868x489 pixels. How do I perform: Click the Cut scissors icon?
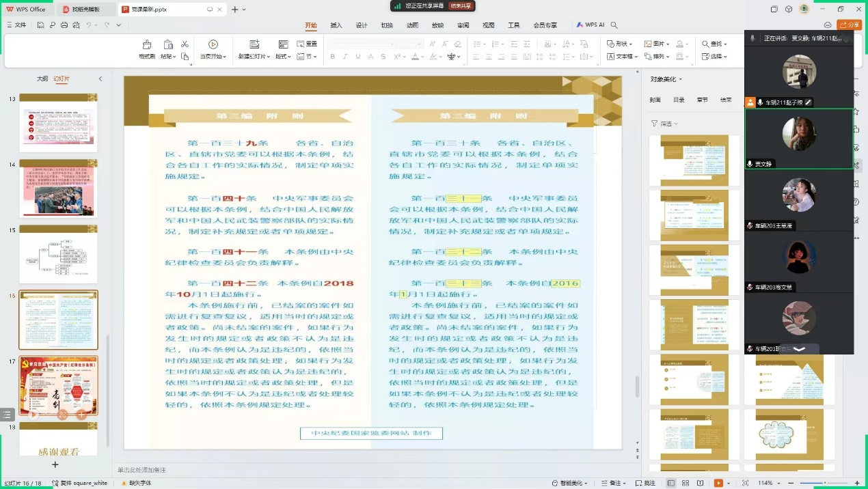pyautogui.click(x=185, y=44)
